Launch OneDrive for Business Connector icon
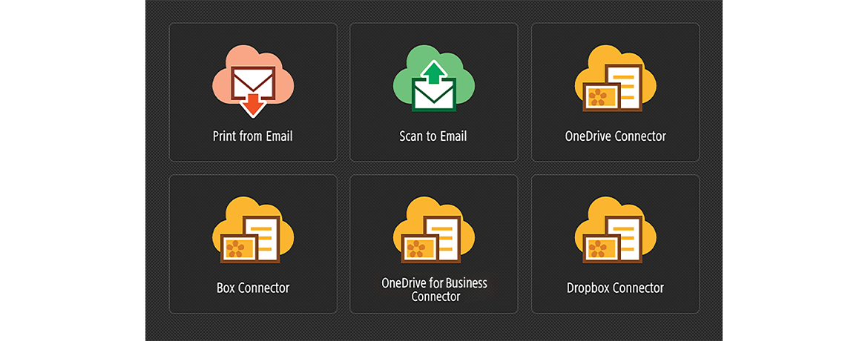The height and width of the screenshot is (341, 868). (434, 231)
